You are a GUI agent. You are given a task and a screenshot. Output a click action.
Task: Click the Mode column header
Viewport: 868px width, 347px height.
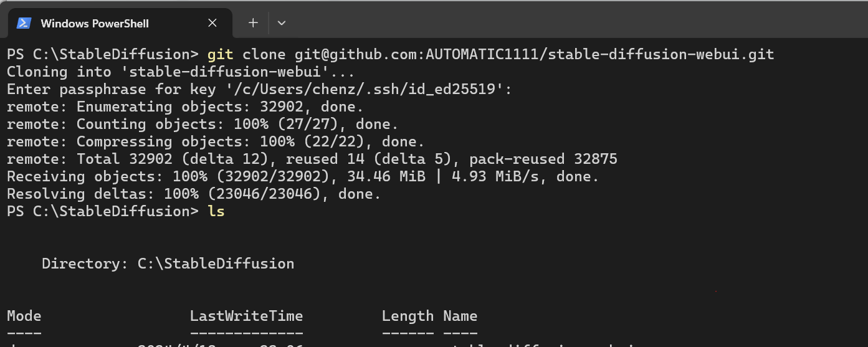point(24,316)
